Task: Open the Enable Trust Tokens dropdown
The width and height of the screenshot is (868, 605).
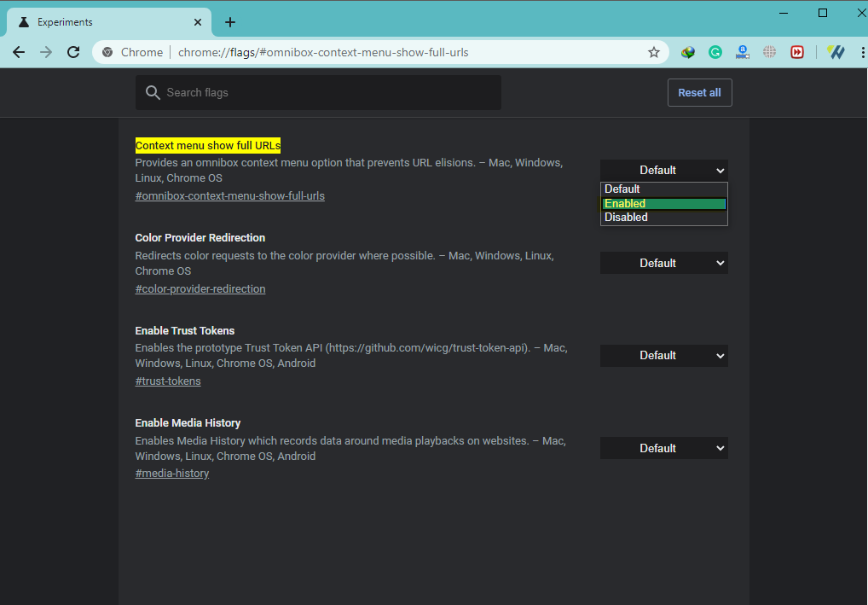Action: pyautogui.click(x=663, y=356)
